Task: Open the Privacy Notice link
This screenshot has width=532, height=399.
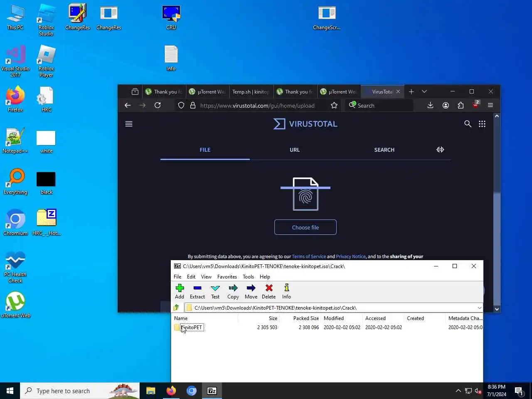Action: point(351,256)
